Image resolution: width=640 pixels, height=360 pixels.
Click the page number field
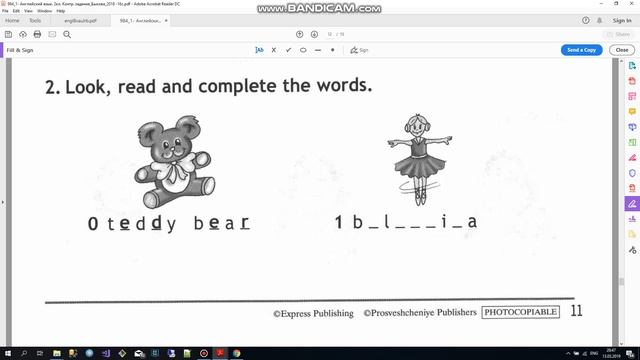[330, 34]
